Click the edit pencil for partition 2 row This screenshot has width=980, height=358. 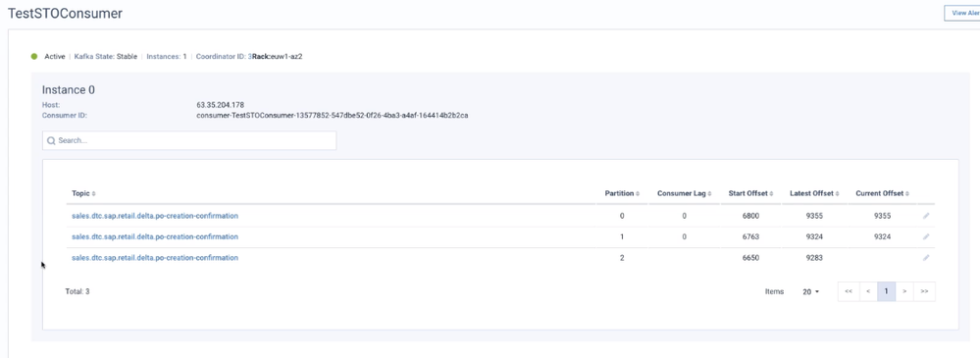(926, 257)
